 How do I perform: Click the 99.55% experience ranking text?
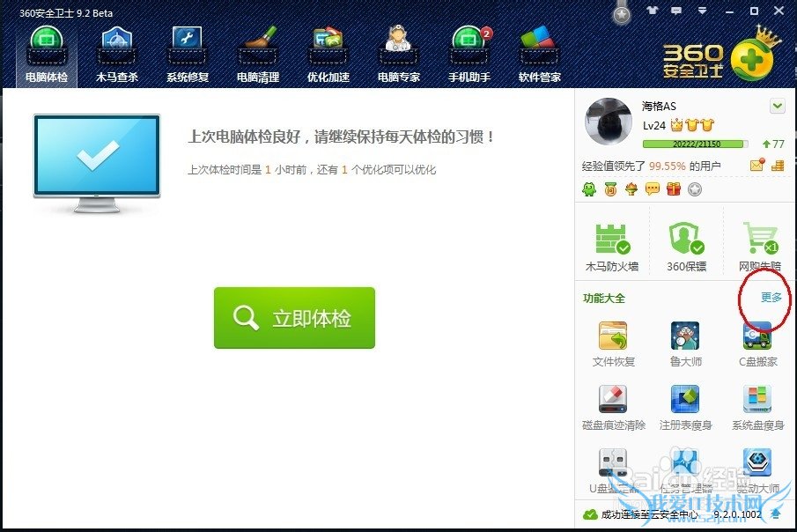tap(667, 166)
